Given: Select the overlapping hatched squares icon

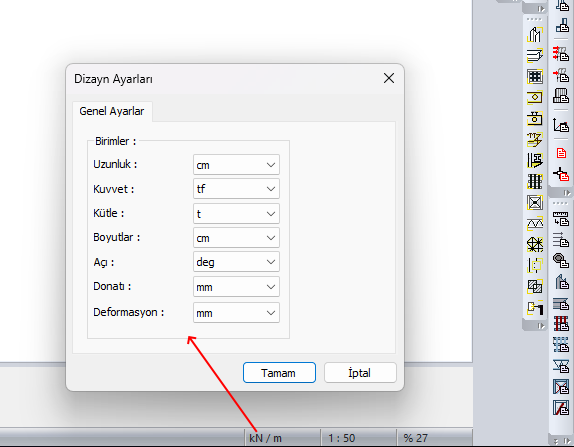Looking at the screenshot, I should (x=534, y=286).
